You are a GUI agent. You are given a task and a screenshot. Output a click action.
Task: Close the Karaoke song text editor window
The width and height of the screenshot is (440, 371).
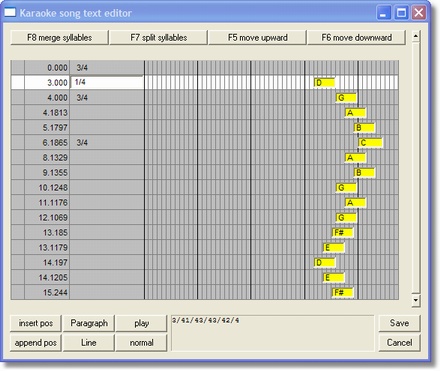tap(419, 13)
